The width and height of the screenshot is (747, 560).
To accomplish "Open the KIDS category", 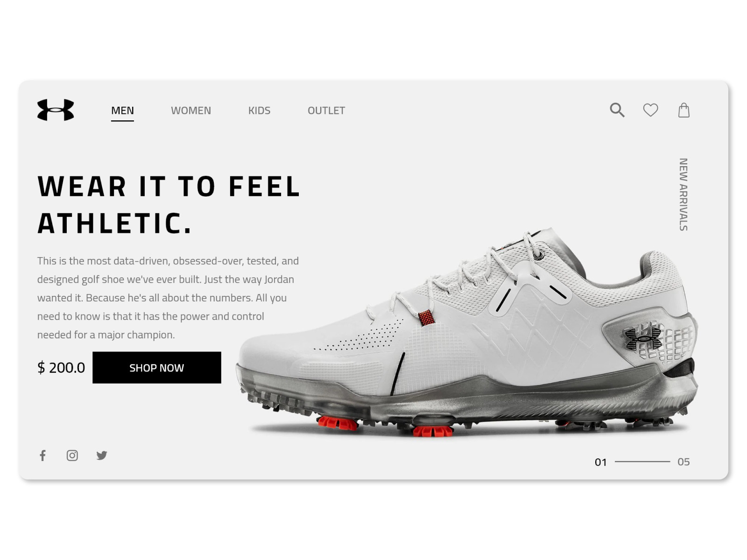I will tap(259, 111).
